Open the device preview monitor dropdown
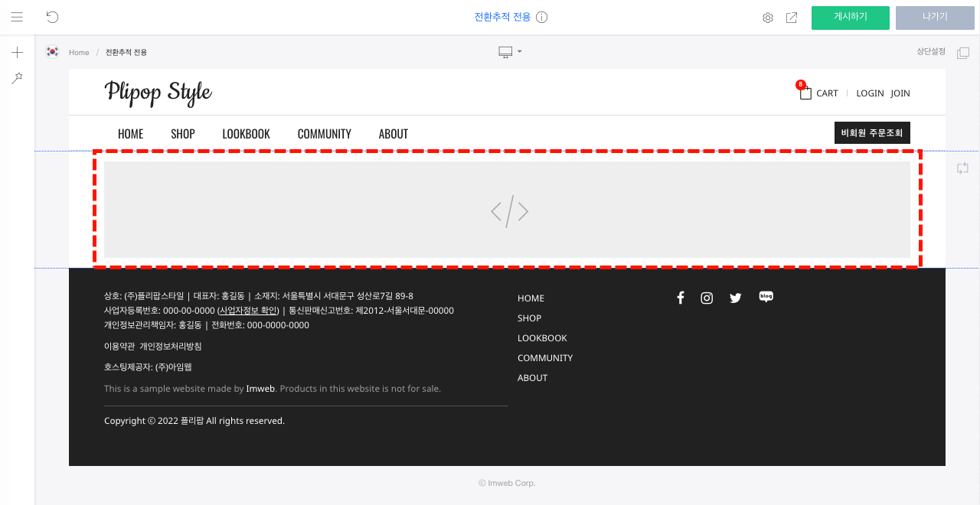The height and width of the screenshot is (505, 980). coord(510,52)
